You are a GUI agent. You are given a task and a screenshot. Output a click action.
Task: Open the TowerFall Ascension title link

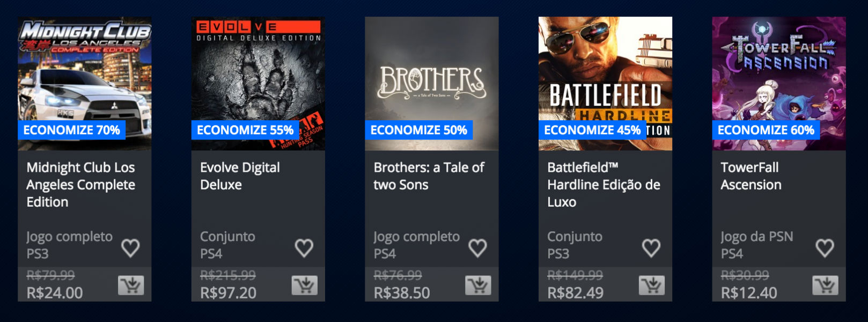(x=751, y=176)
